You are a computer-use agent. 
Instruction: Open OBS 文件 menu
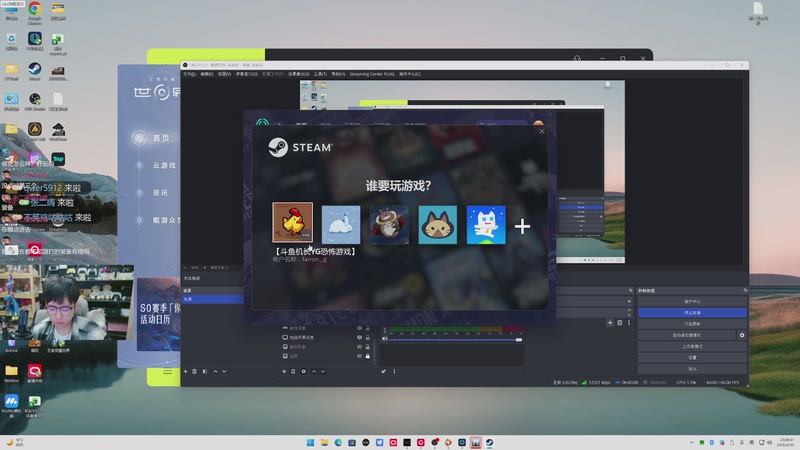click(189, 74)
